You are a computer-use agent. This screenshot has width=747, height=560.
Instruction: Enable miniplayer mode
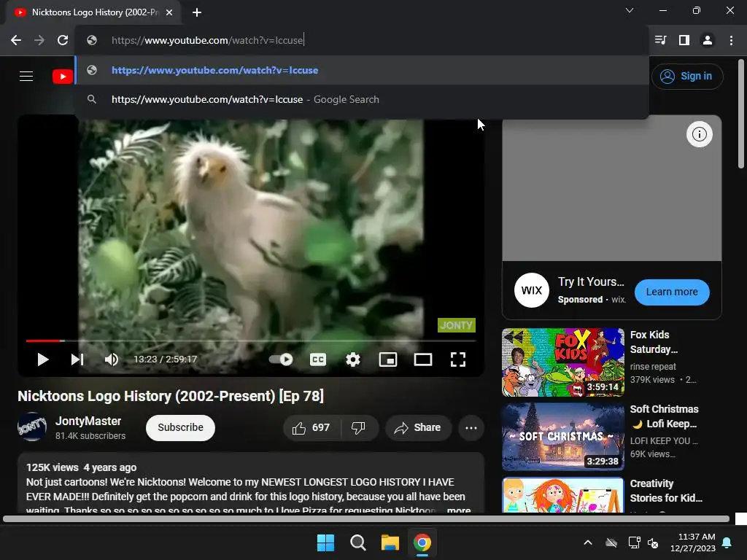coord(388,359)
